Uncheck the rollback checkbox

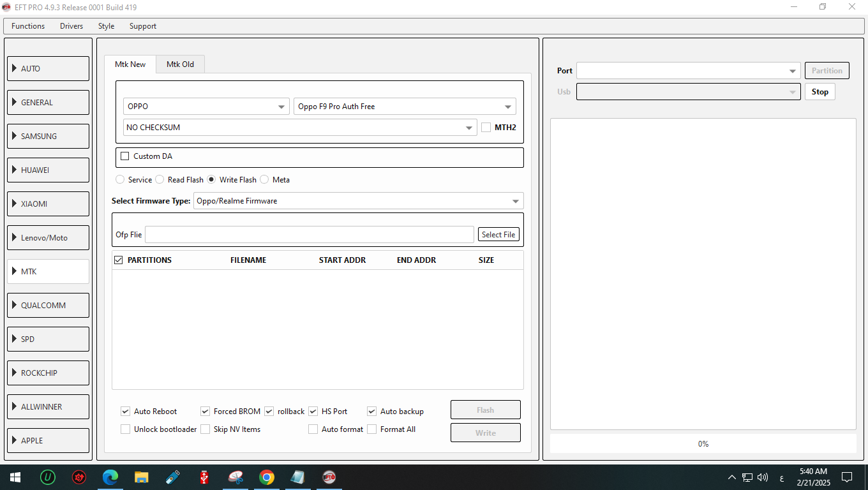pos(269,412)
